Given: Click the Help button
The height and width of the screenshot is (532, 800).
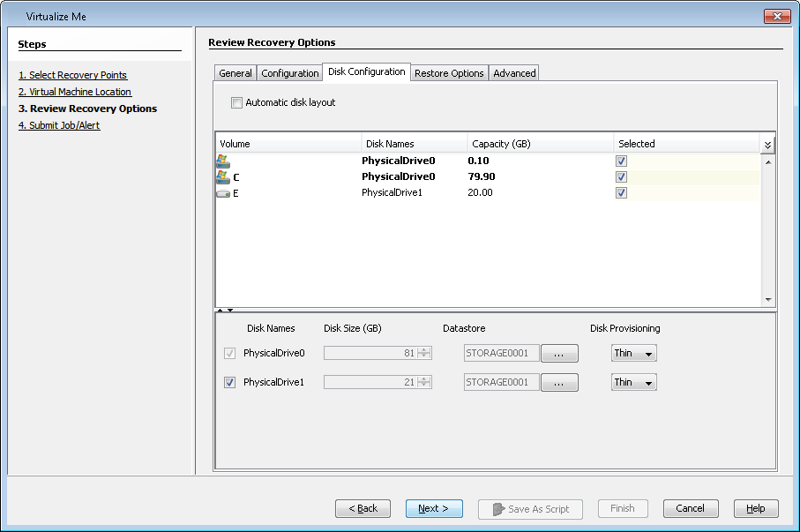Looking at the screenshot, I should 755,508.
